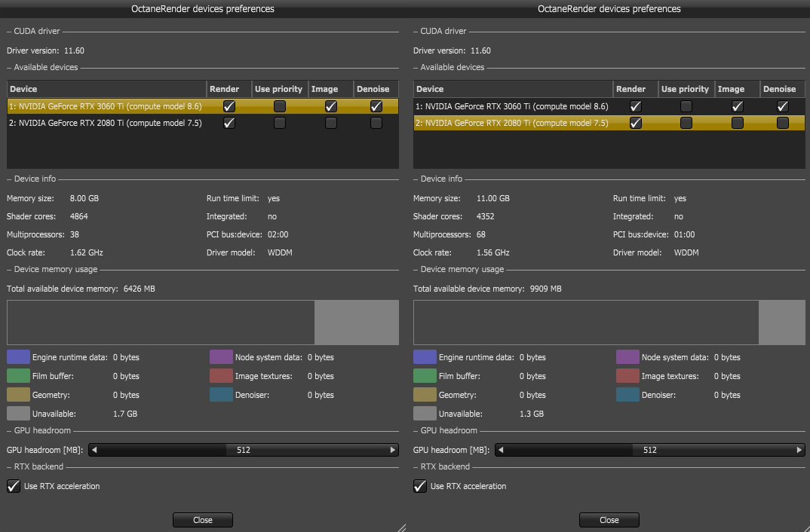Screen dimensions: 810x532
Task: Toggle Use priority for RTX 2080 Ti, right window
Action: (x=686, y=123)
